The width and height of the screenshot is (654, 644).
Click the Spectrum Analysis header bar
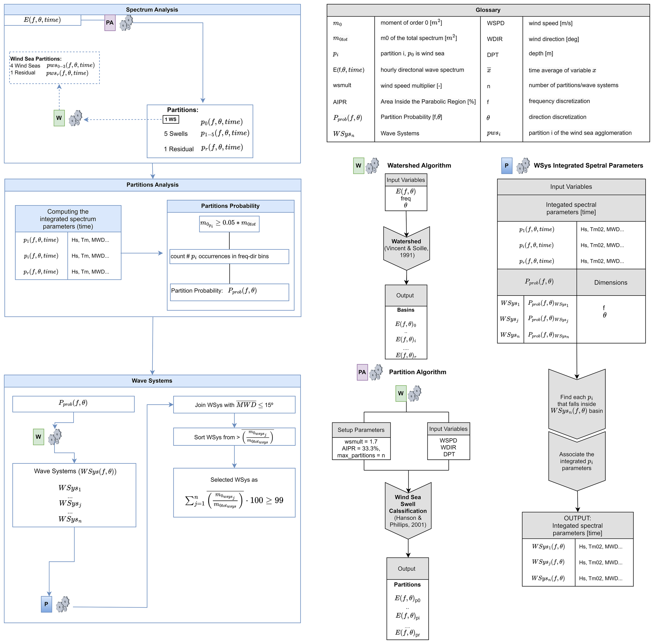pos(152,9)
